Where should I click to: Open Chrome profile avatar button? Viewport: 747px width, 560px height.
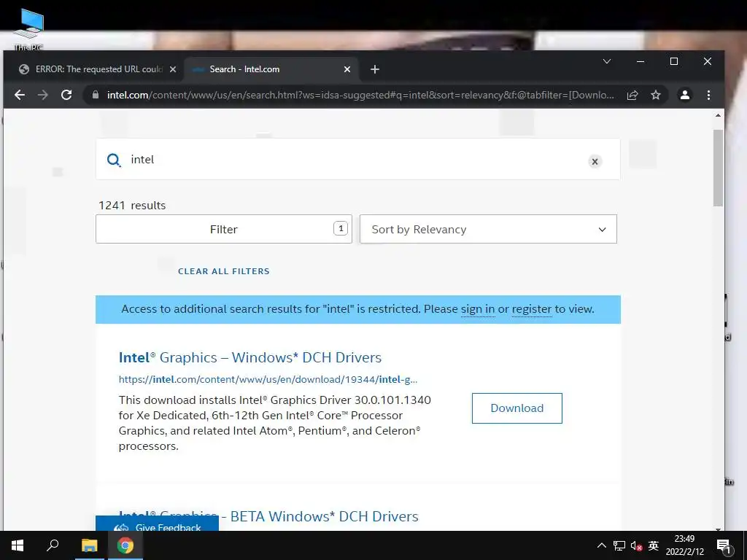[x=684, y=95]
